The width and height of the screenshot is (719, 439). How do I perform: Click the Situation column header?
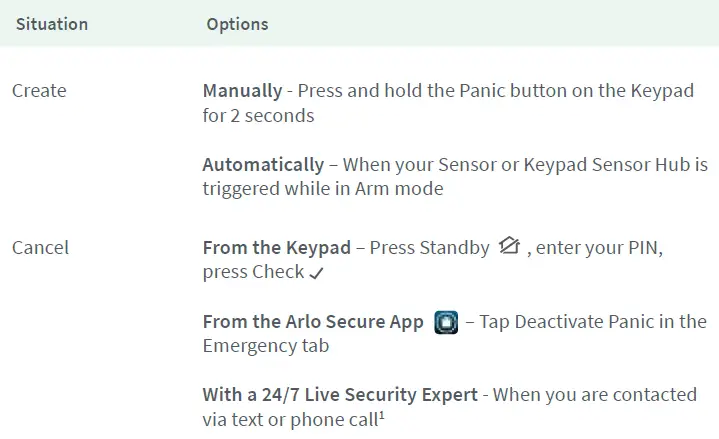tap(49, 23)
